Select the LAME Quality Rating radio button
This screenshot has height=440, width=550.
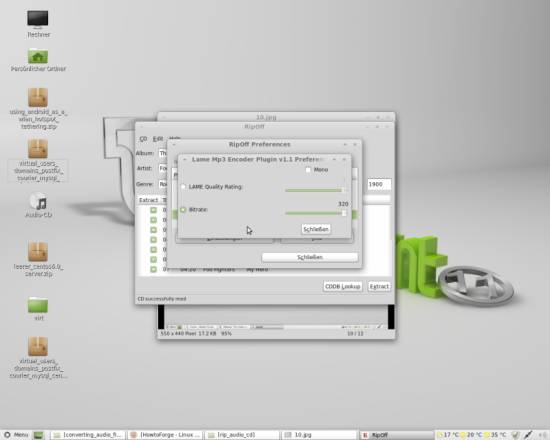tap(183, 187)
